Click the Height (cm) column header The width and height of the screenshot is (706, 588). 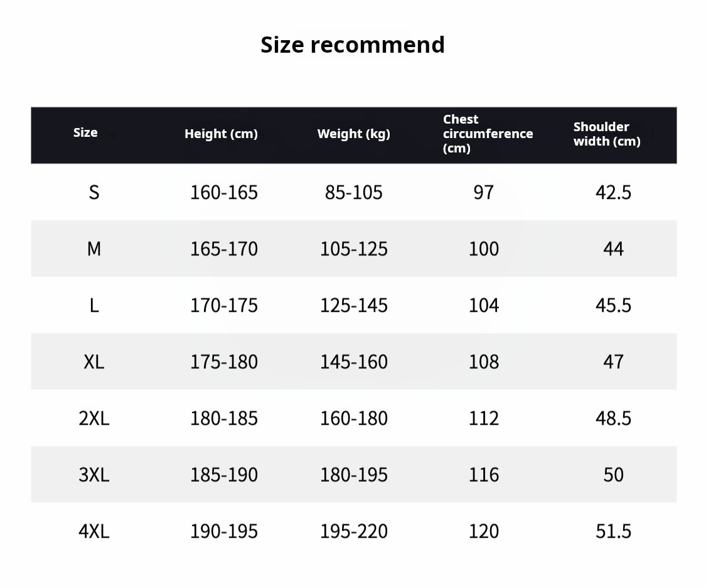[x=221, y=134]
